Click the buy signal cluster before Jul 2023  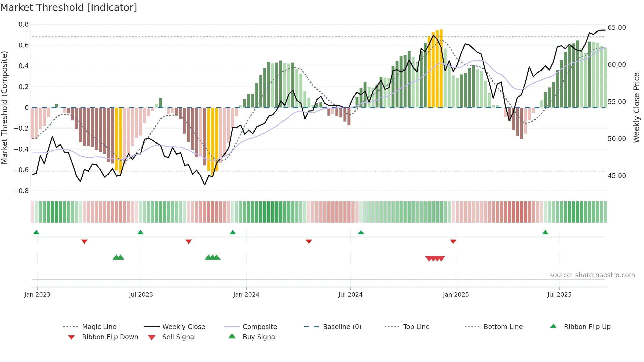pyautogui.click(x=118, y=257)
